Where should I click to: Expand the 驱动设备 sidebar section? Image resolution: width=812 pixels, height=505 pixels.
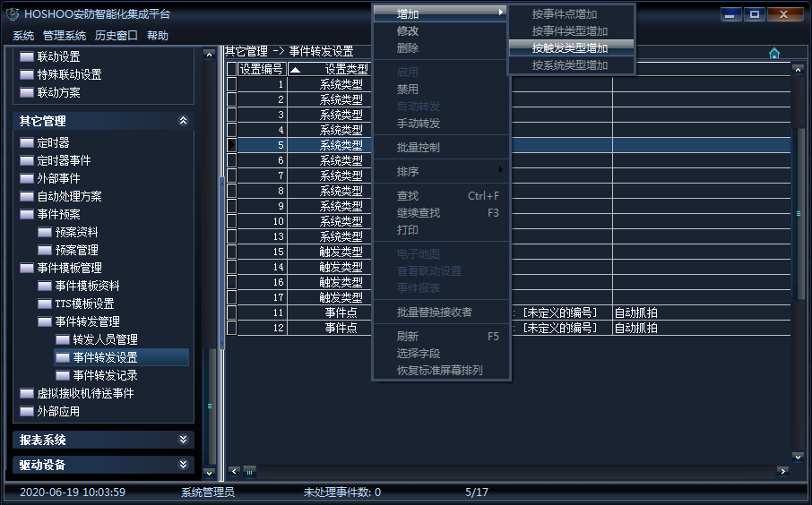[x=183, y=465]
